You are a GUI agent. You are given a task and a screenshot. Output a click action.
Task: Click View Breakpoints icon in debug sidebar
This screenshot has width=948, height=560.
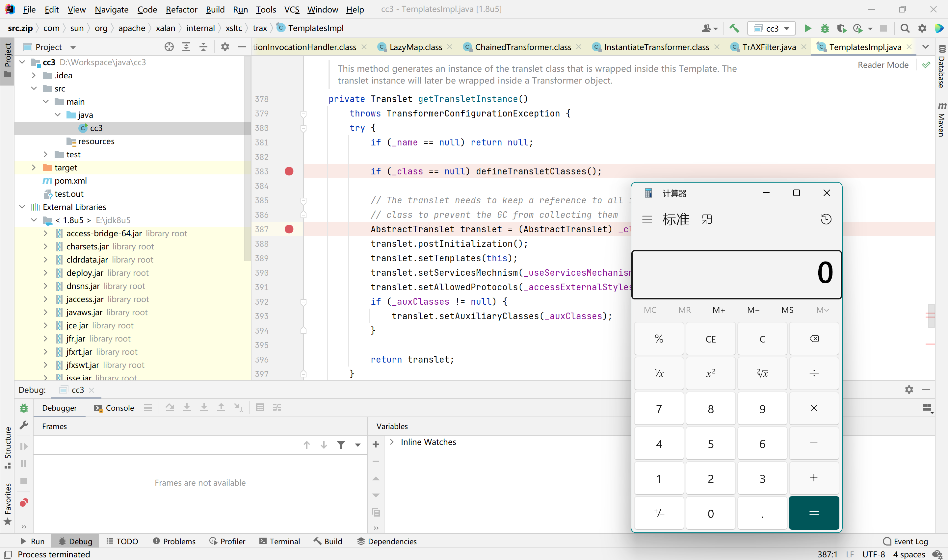tap(24, 502)
